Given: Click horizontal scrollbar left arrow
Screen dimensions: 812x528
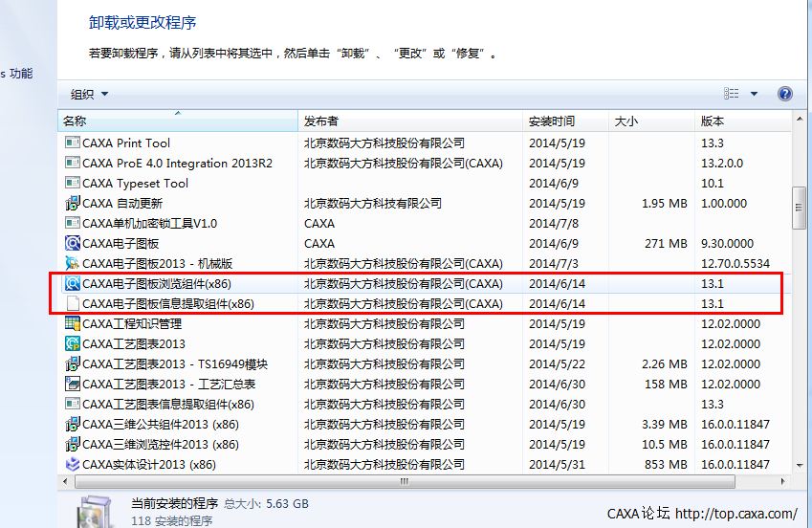Looking at the screenshot, I should tap(65, 481).
